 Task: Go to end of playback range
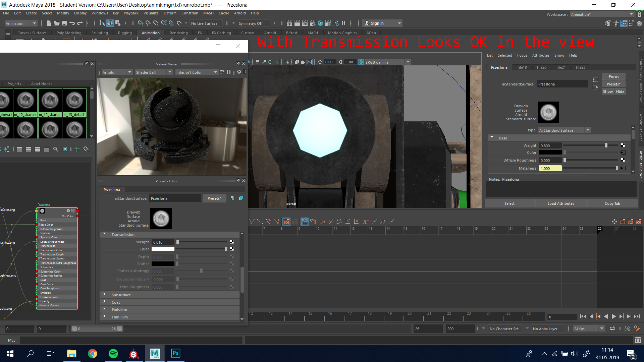click(637, 317)
